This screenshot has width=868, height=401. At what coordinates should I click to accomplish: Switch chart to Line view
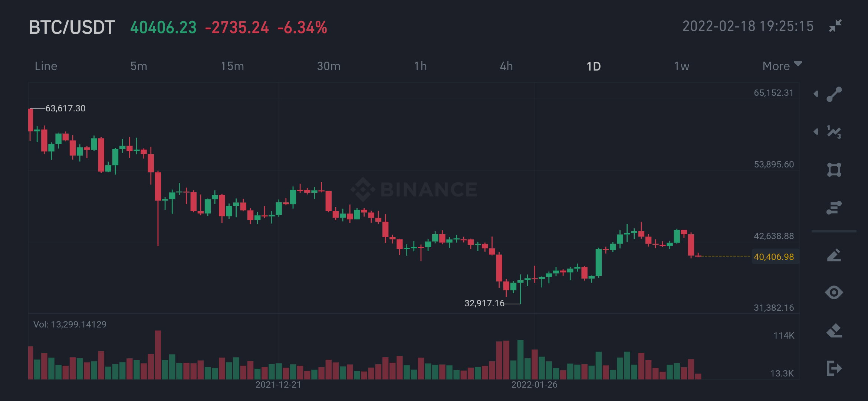click(46, 66)
